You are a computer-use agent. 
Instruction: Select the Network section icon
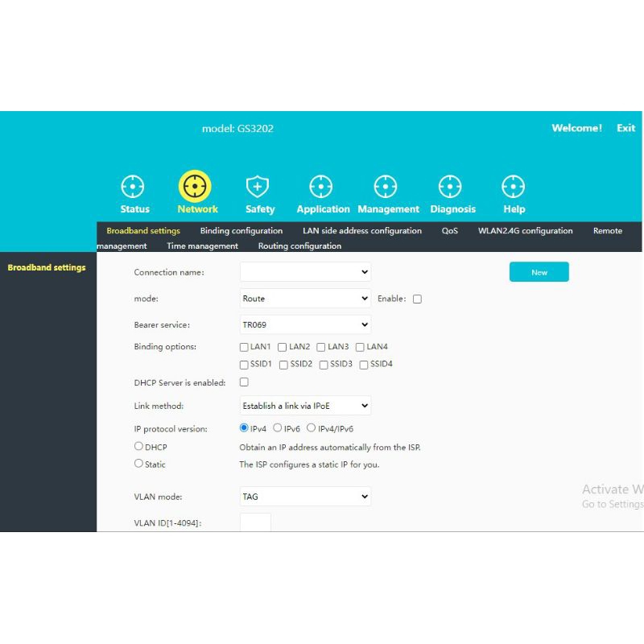click(x=195, y=186)
